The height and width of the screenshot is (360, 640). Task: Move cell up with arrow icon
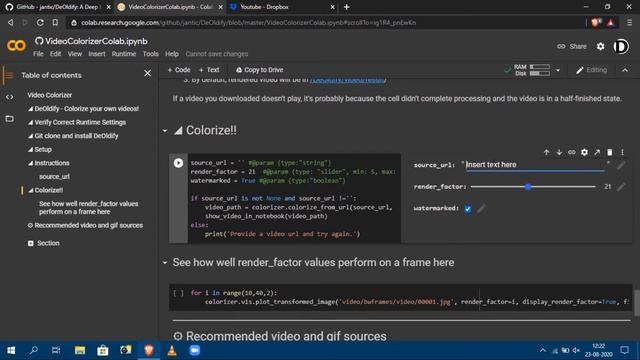pos(546,152)
